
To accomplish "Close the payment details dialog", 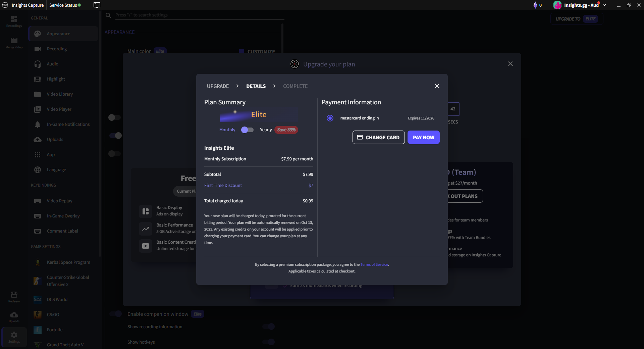I will click(437, 86).
